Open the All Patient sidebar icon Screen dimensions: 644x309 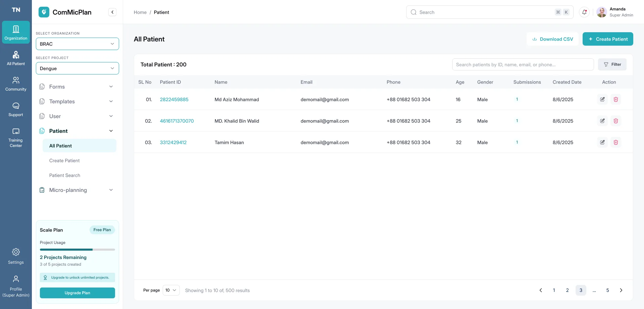16,58
